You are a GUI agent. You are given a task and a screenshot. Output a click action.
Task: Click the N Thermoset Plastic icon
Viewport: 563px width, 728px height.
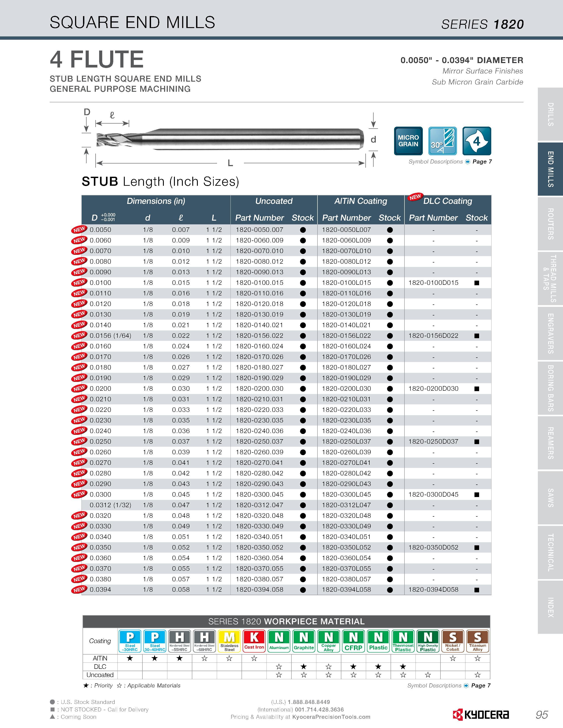403,641
